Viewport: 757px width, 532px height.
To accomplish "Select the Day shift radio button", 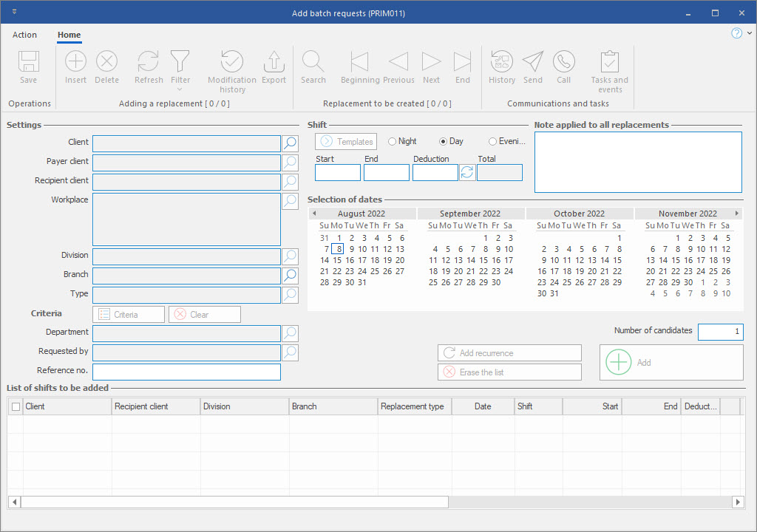I will (444, 141).
